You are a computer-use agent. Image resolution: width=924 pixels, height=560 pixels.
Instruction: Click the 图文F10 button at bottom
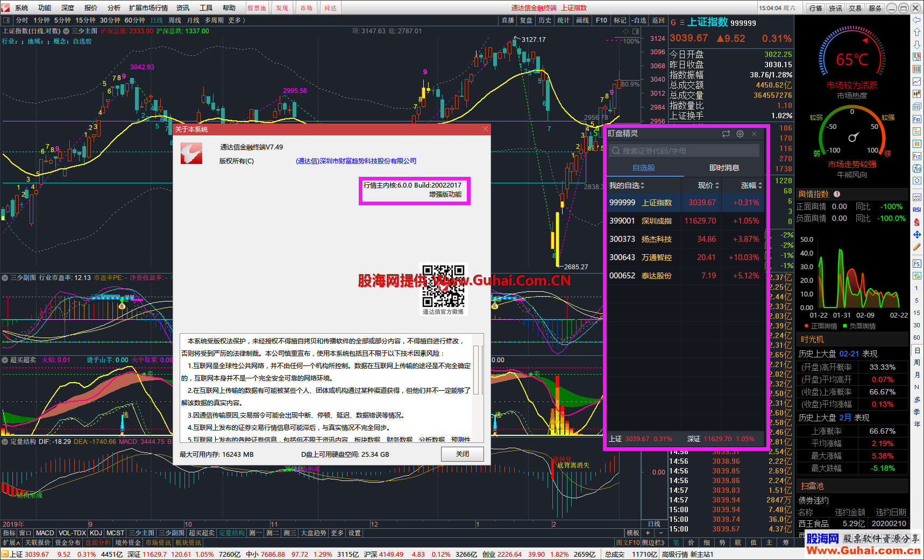click(628, 543)
